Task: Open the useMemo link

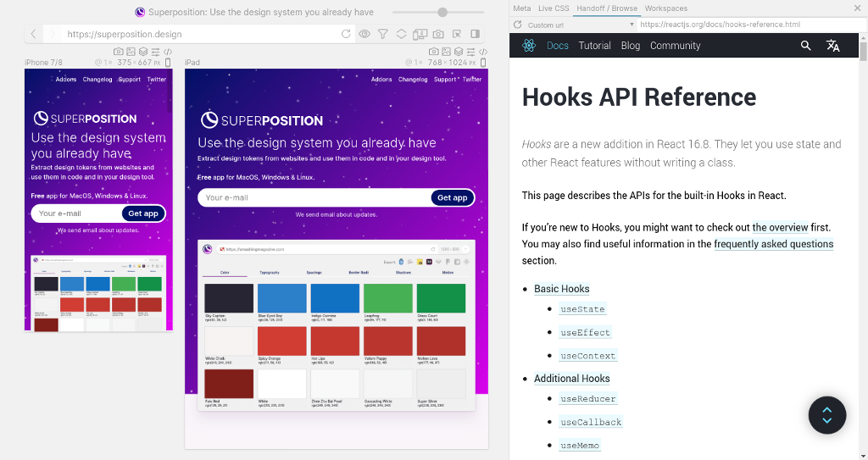Action: click(x=580, y=446)
